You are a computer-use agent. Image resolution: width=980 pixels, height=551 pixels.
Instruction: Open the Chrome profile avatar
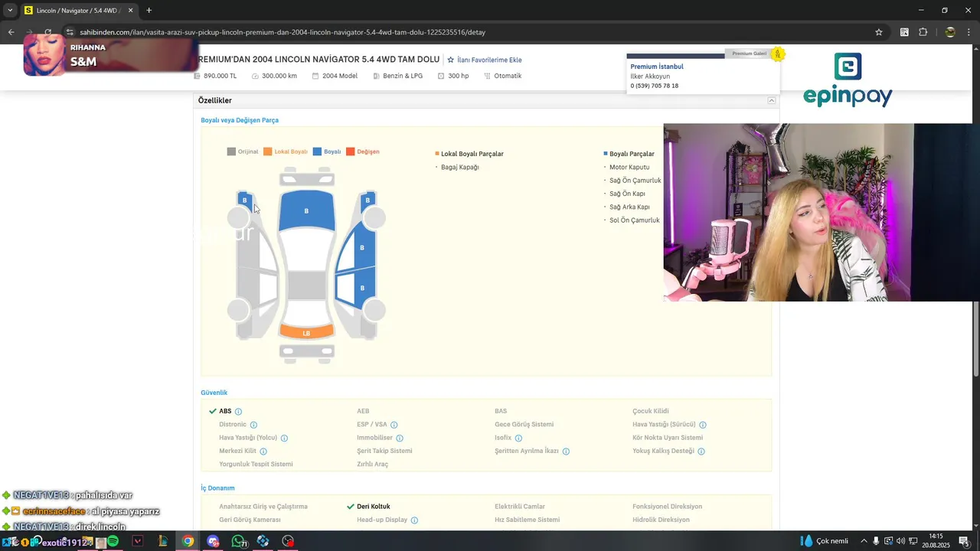(950, 32)
